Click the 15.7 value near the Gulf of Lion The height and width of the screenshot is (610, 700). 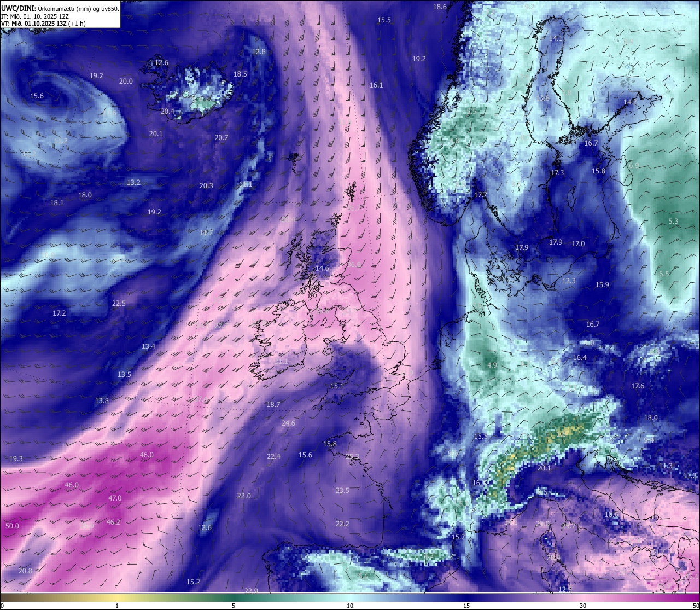458,537
